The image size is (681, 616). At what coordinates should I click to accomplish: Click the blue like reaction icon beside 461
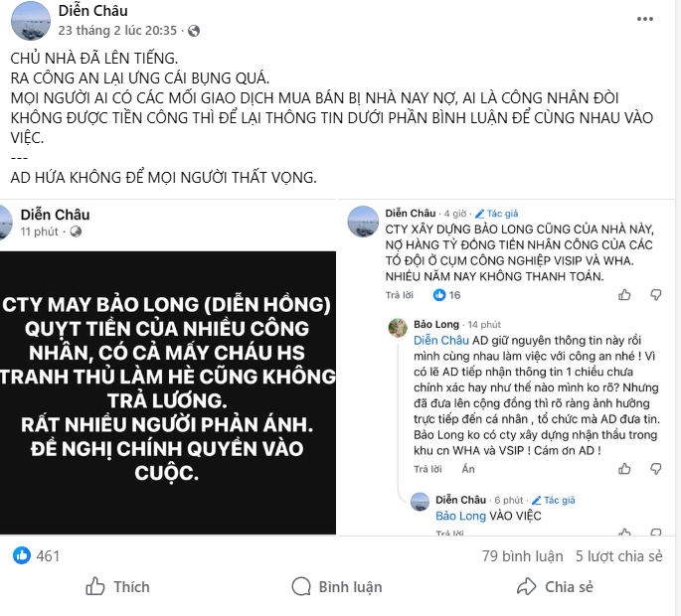(21, 555)
